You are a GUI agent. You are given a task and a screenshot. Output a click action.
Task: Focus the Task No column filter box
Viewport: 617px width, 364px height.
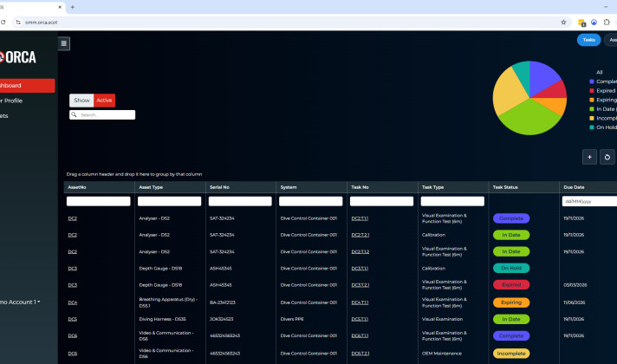381,201
